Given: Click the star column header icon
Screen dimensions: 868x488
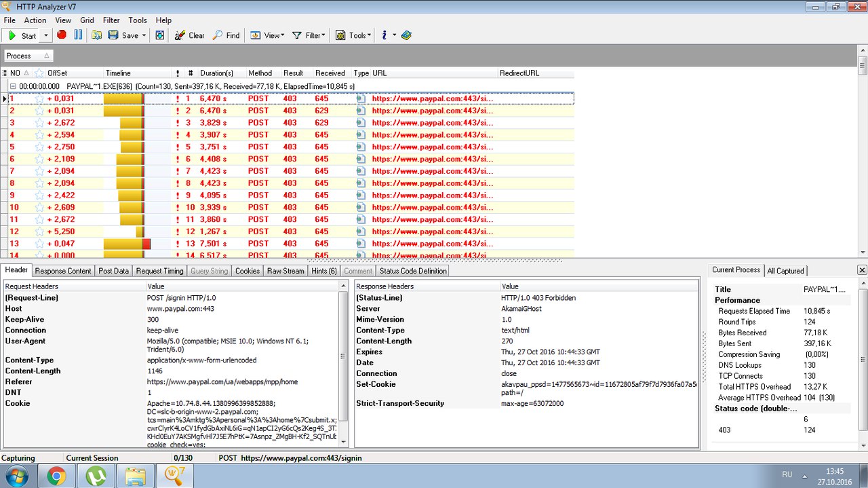Looking at the screenshot, I should 39,73.
